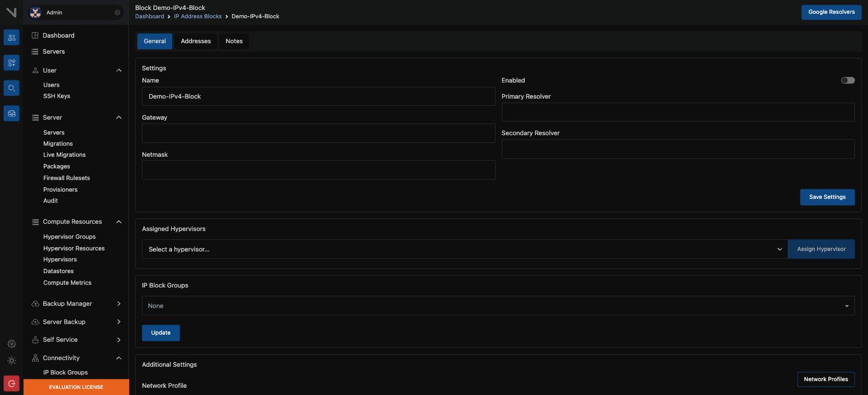Click the grid-plus apps icon in left rail

tap(12, 63)
